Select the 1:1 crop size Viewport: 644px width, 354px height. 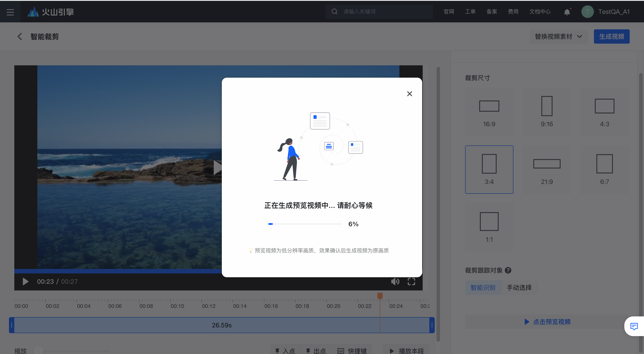coord(489,227)
